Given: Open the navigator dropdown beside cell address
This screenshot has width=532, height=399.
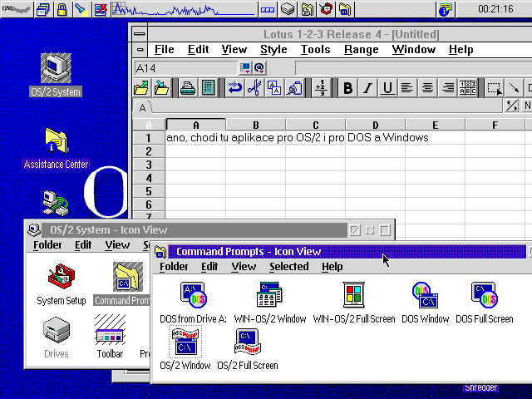Looking at the screenshot, I should (x=244, y=68).
